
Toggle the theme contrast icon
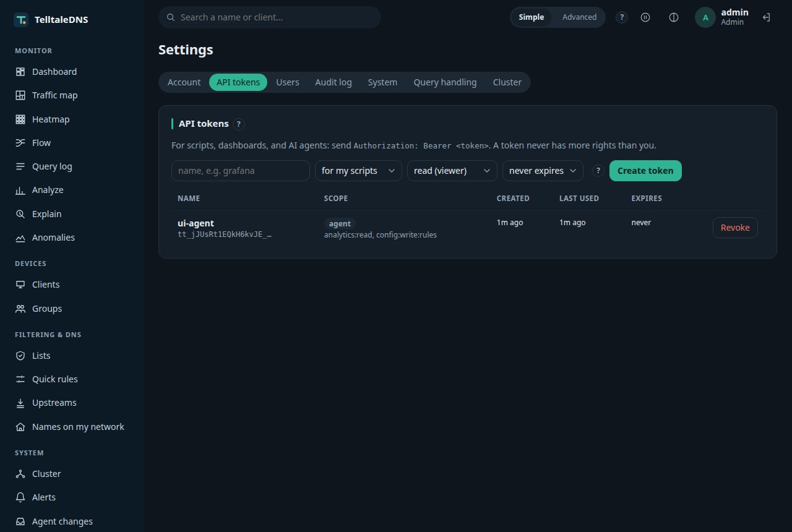(x=674, y=17)
